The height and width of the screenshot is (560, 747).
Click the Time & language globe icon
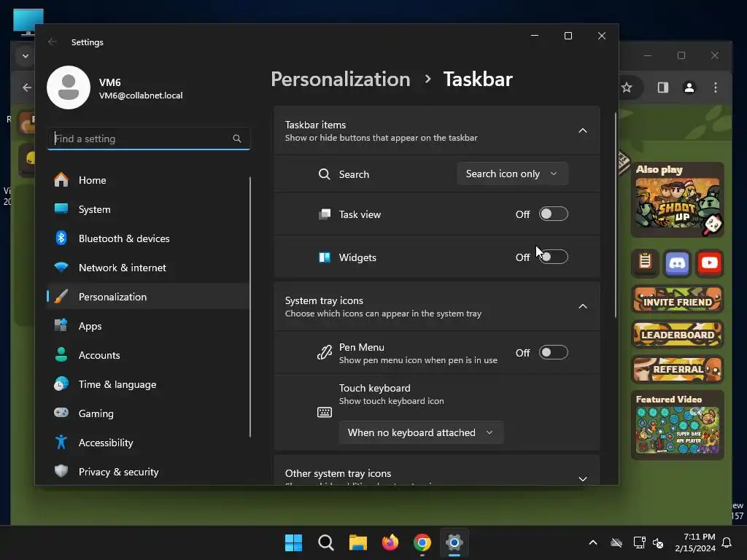61,384
